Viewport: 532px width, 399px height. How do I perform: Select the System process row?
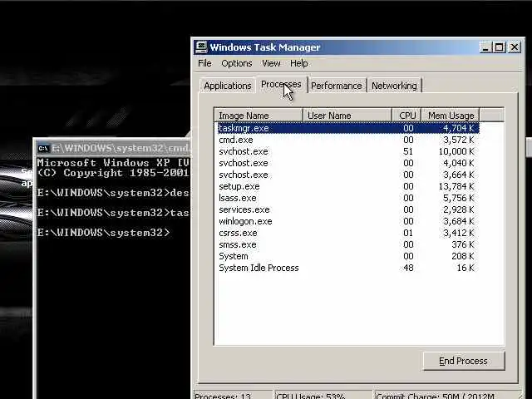point(347,256)
